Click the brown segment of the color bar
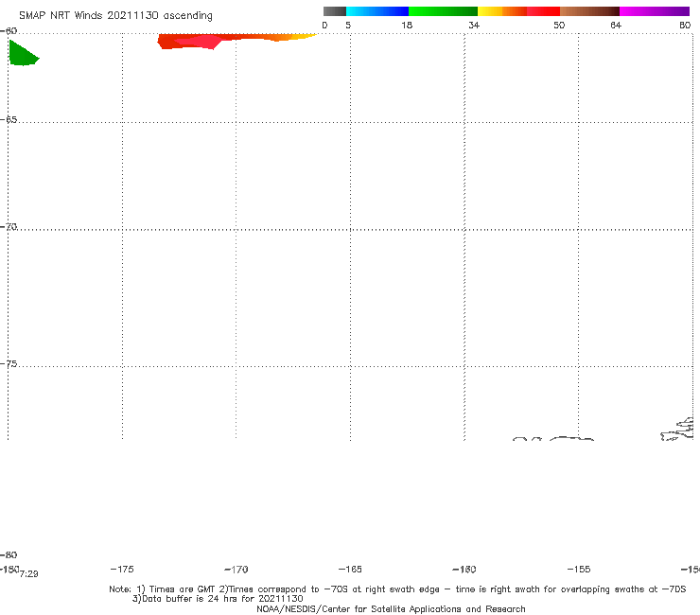The height and width of the screenshot is (615, 700). [x=589, y=11]
